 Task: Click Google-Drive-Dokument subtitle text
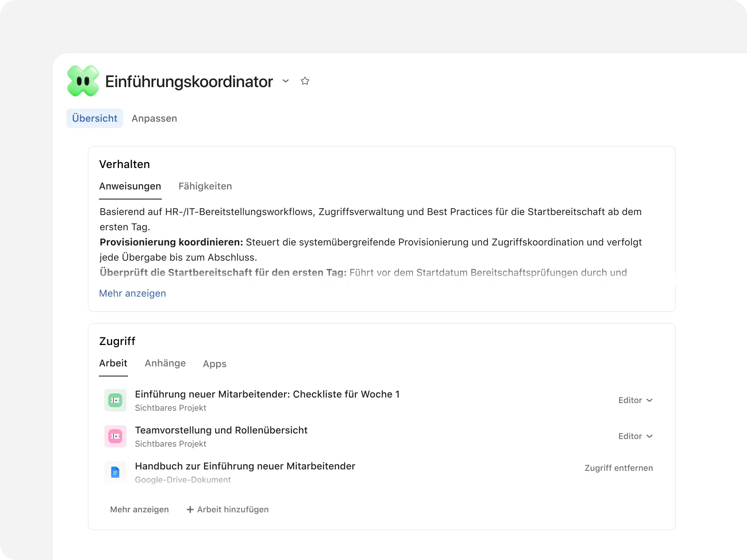click(x=183, y=480)
